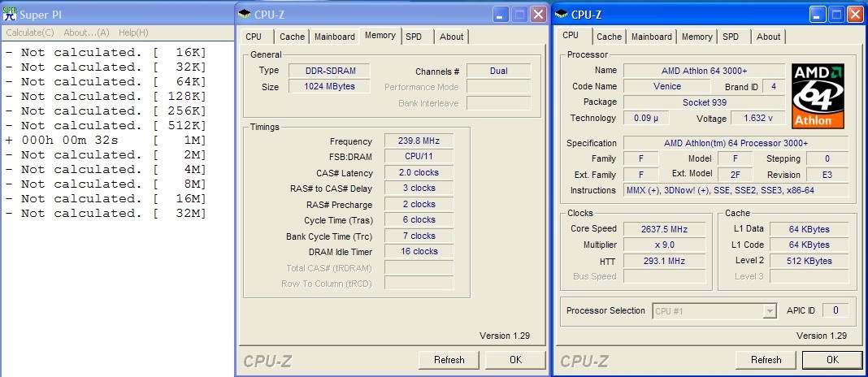Click OK in the right CPU-Z window

click(x=832, y=360)
